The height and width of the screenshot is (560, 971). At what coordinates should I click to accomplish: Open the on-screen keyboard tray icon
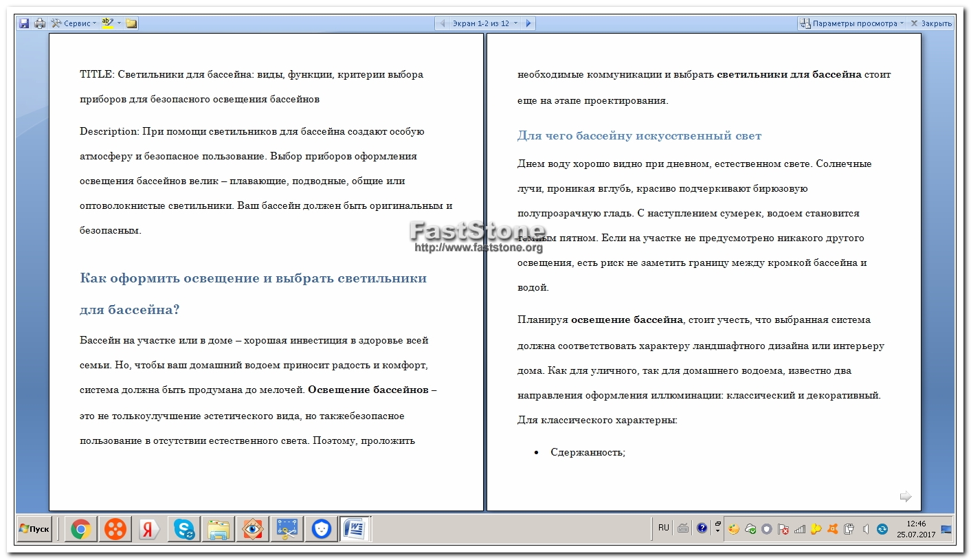(683, 528)
